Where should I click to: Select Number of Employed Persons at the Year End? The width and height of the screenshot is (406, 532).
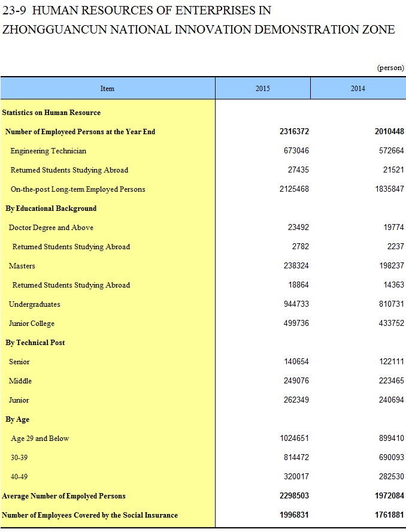point(80,132)
